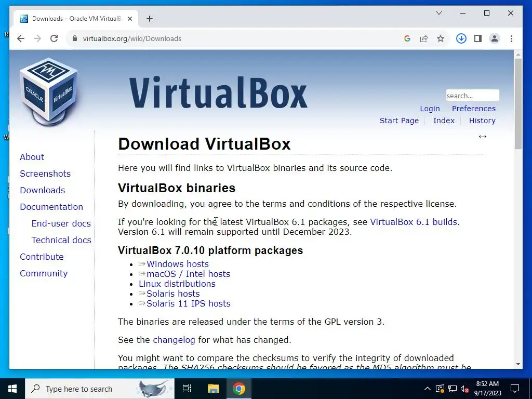The image size is (532, 399).
Task: Open Screenshots in sidebar
Action: 45,174
